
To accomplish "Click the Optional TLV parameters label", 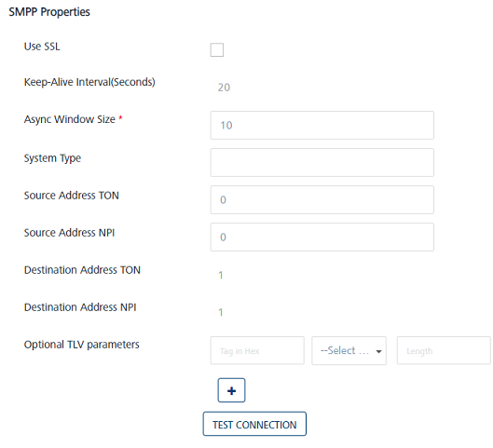I will pos(82,345).
